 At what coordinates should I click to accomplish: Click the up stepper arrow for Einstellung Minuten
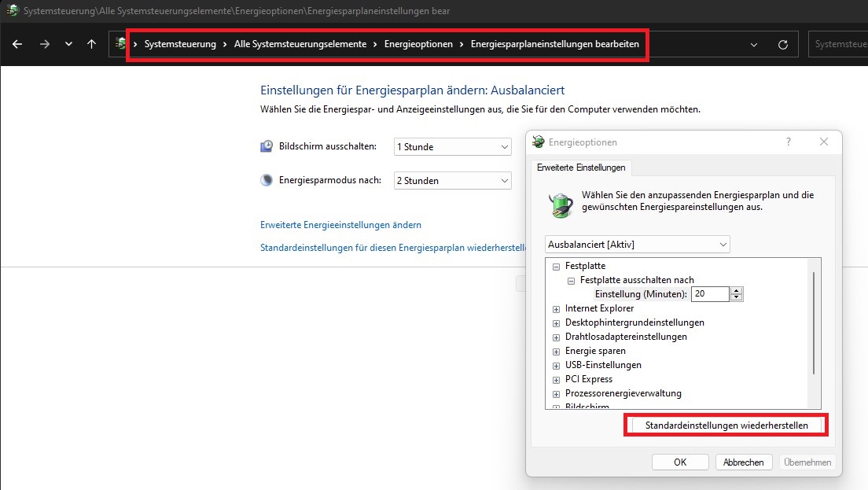[736, 290]
